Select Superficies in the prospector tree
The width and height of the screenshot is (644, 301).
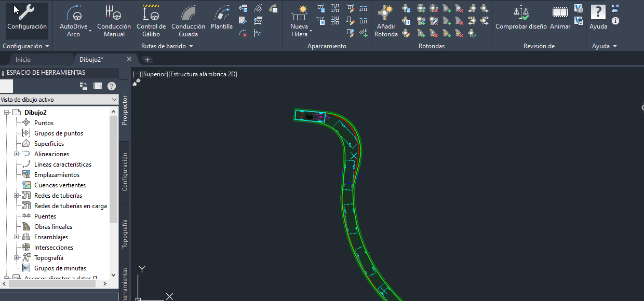(x=49, y=144)
